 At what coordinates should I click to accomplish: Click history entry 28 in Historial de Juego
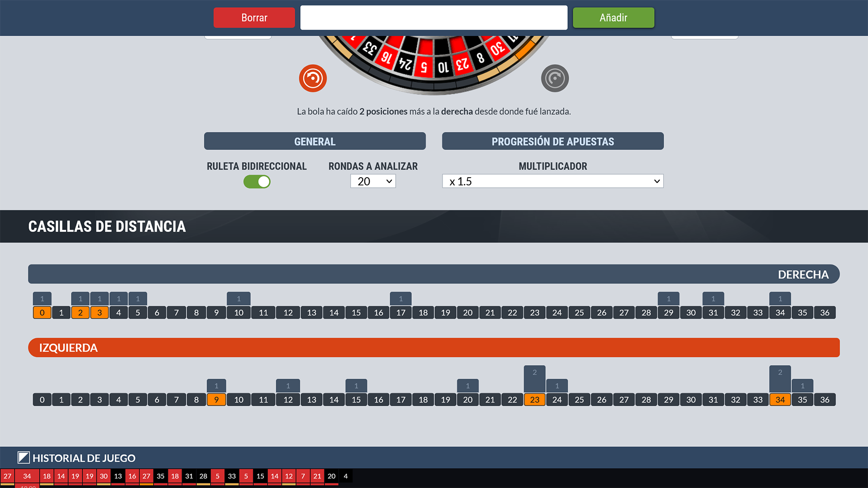pyautogui.click(x=203, y=476)
